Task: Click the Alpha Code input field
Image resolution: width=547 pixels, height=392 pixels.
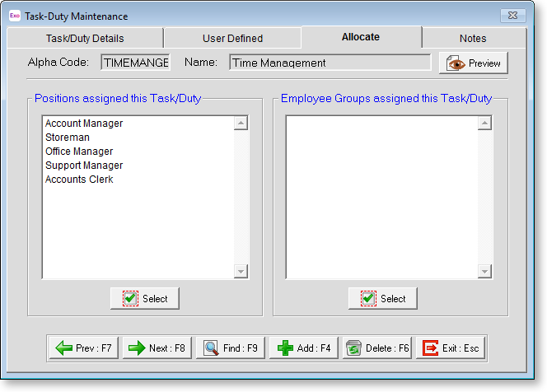Action: click(x=135, y=63)
